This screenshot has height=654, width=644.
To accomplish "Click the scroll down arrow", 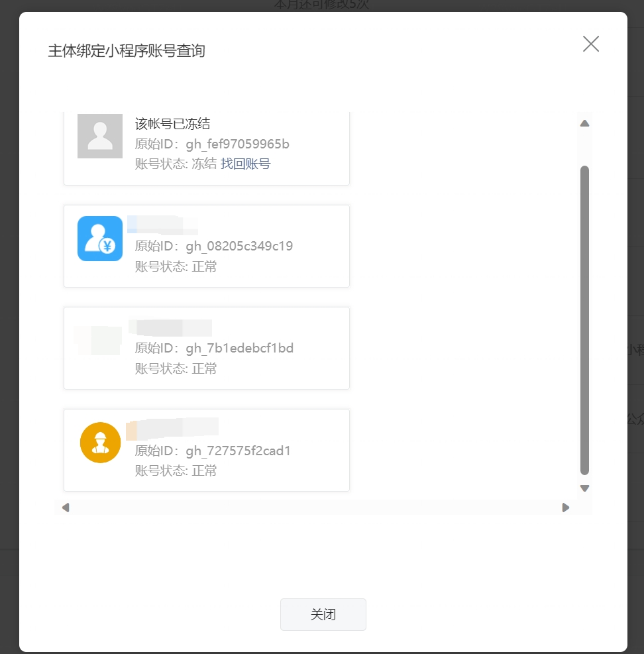I will 585,488.
